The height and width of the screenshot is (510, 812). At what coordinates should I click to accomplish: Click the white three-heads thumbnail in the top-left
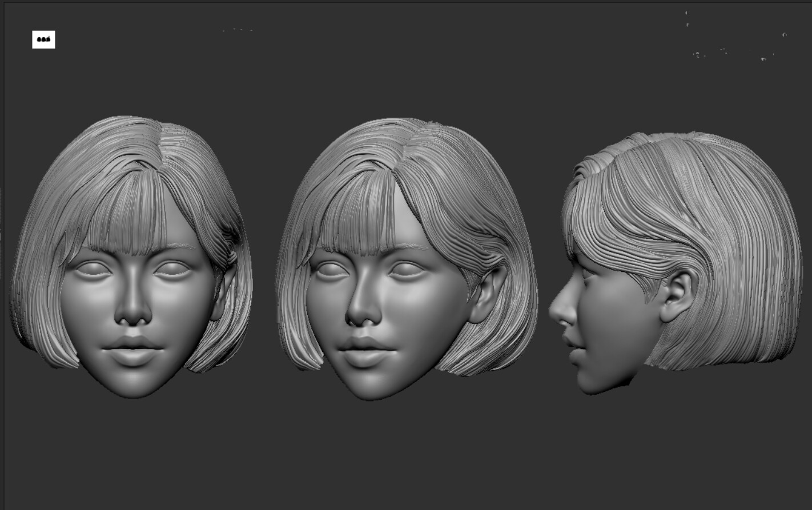(x=43, y=39)
